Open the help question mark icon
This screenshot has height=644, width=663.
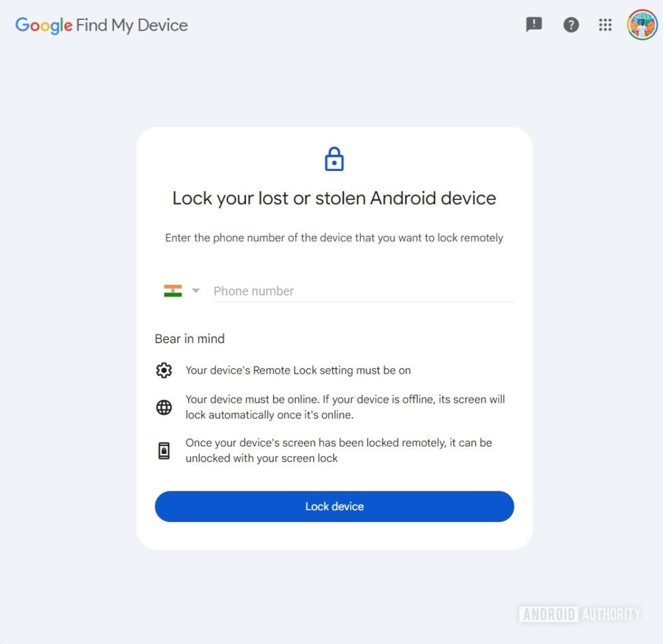pos(571,25)
